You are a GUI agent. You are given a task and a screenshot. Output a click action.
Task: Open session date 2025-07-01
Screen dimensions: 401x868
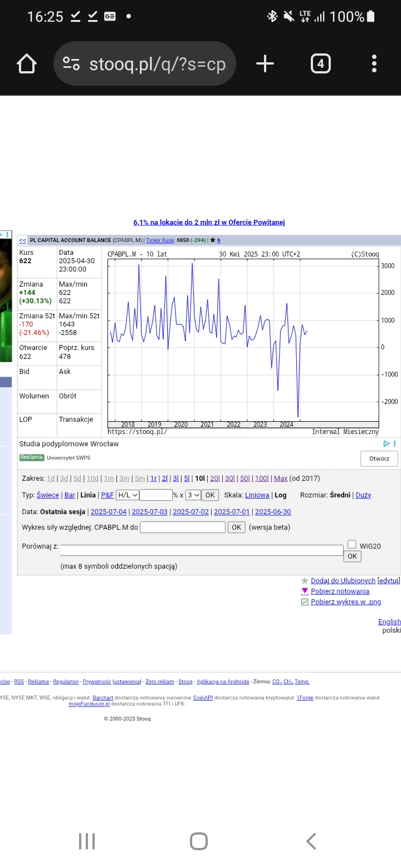point(232,512)
